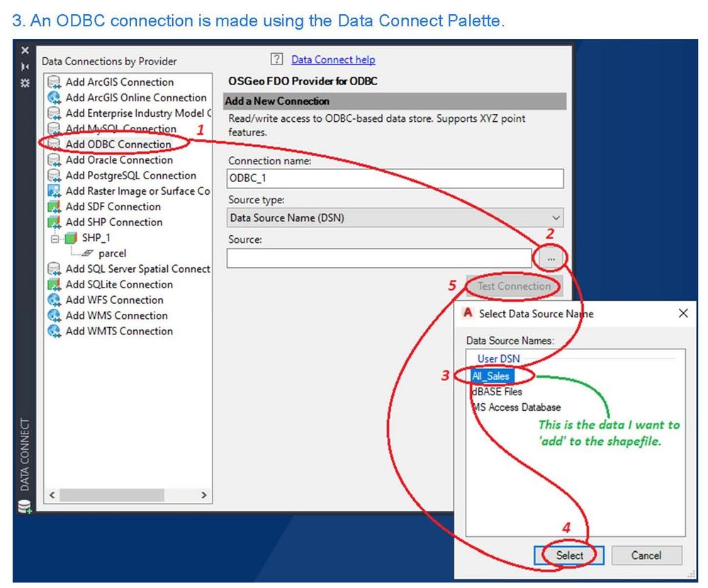The image size is (708, 588).
Task: Click the palette auto-hide icon
Action: pyautogui.click(x=26, y=67)
